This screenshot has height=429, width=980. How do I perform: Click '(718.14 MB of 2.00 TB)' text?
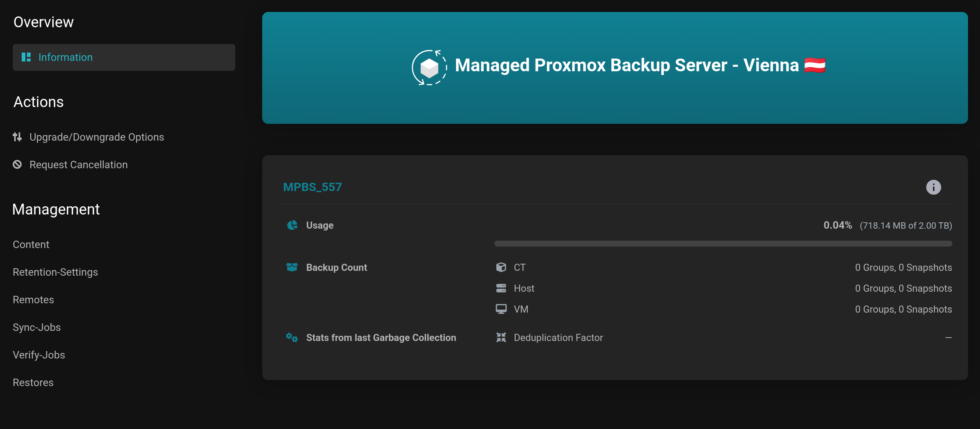906,226
